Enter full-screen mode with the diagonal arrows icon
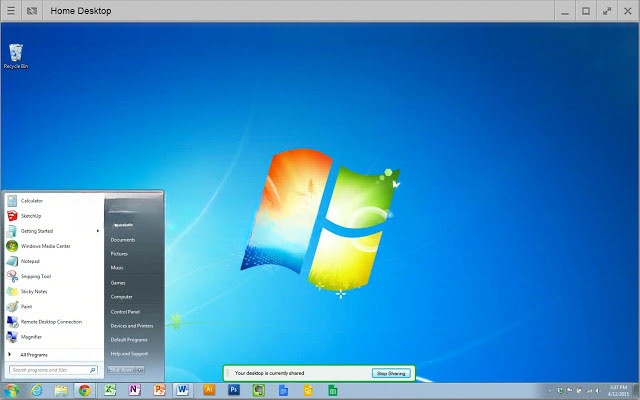The height and width of the screenshot is (400, 640). (x=607, y=11)
